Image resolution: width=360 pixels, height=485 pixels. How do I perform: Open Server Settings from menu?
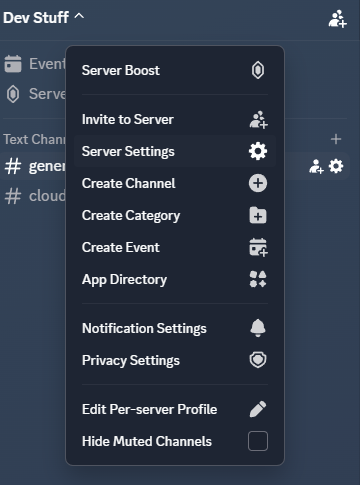coord(175,151)
